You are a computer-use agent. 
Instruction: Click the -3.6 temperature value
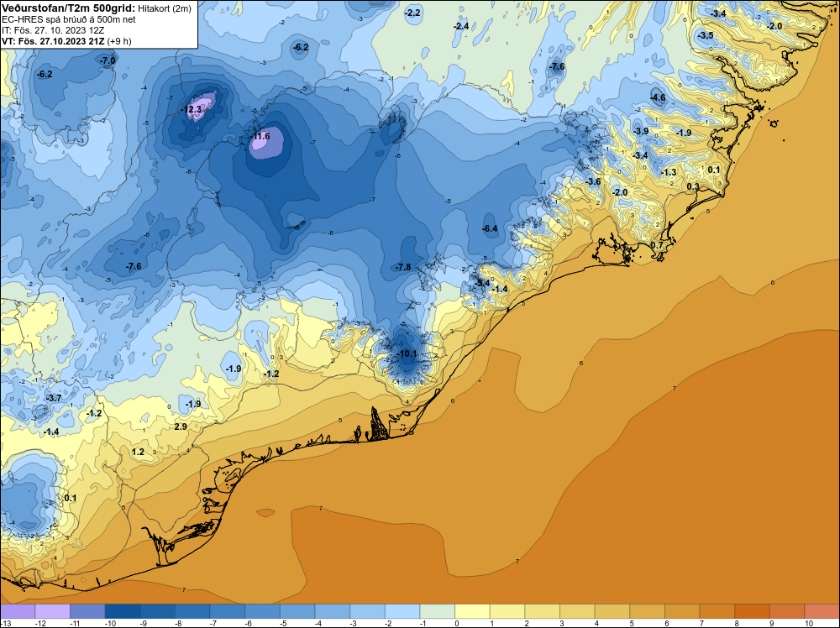[x=592, y=181]
